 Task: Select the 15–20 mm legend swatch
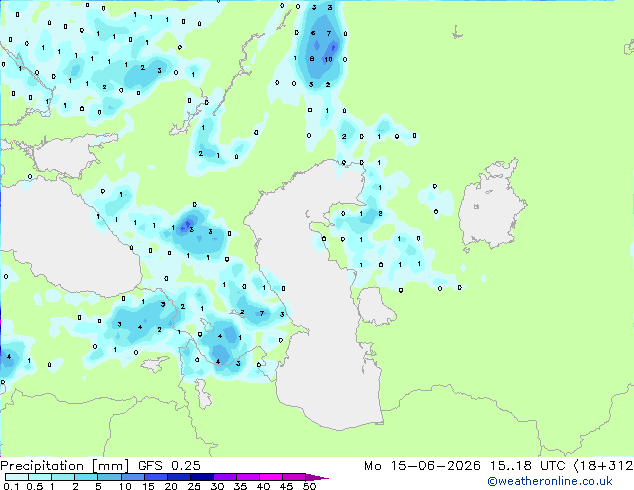[156, 477]
